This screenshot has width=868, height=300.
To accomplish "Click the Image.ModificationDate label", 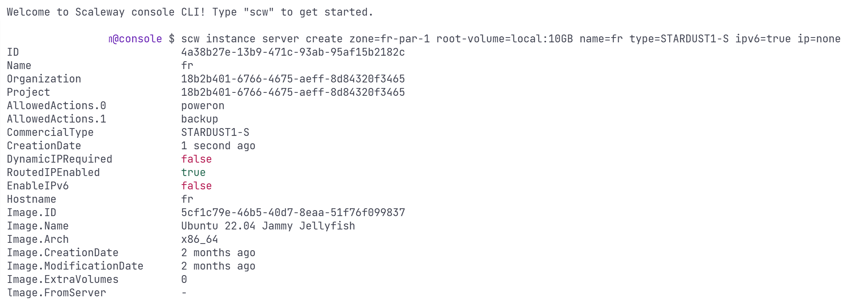I will pyautogui.click(x=75, y=266).
